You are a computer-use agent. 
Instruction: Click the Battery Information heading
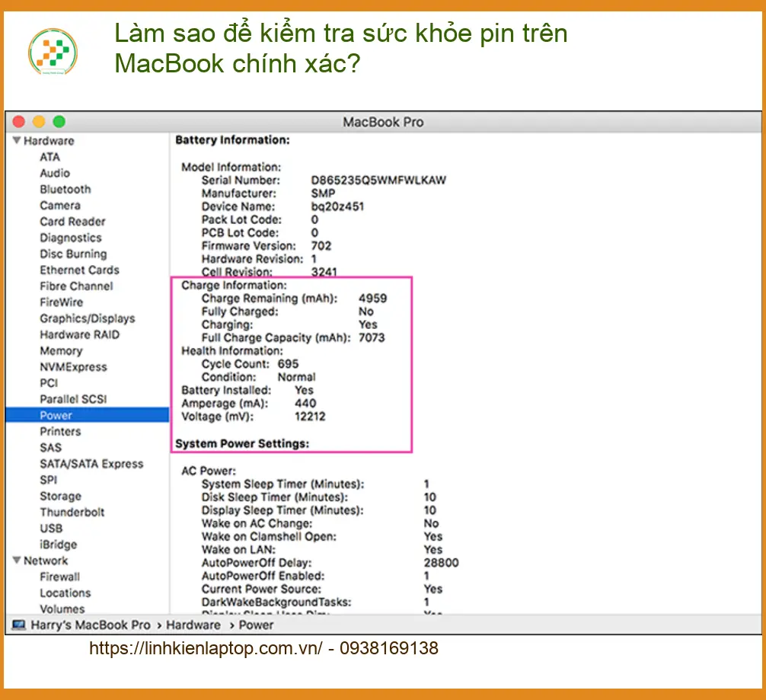pos(232,140)
